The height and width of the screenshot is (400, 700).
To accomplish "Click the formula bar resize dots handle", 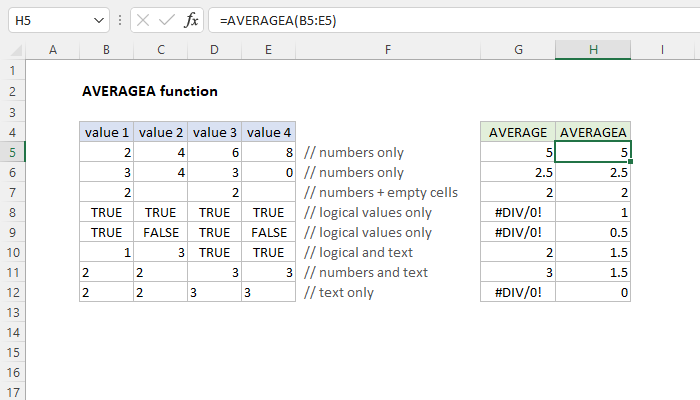I will coord(120,20).
